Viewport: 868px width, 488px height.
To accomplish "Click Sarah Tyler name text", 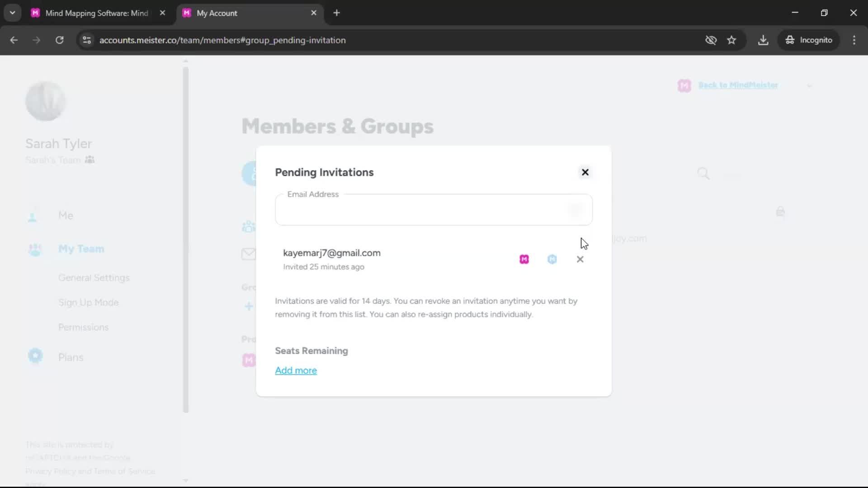I will pos(59,144).
